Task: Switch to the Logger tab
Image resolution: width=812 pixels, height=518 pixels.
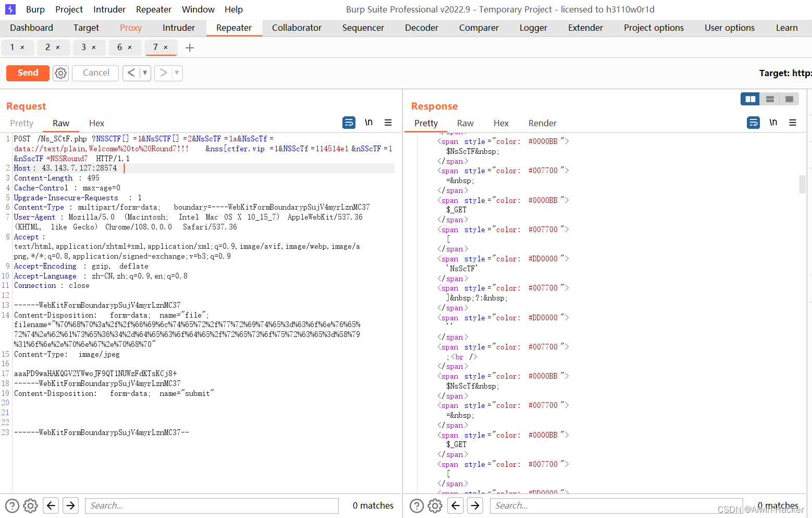Action: (533, 28)
